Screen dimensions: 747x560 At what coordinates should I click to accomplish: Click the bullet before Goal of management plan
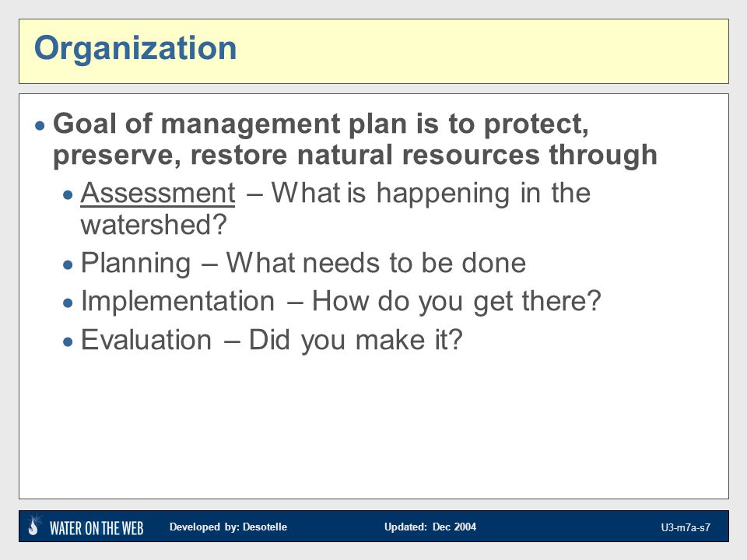[x=40, y=126]
